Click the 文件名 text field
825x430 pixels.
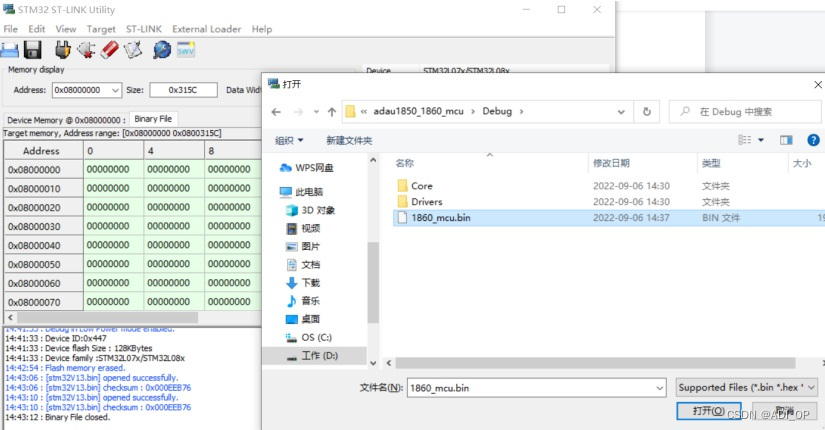pos(531,388)
